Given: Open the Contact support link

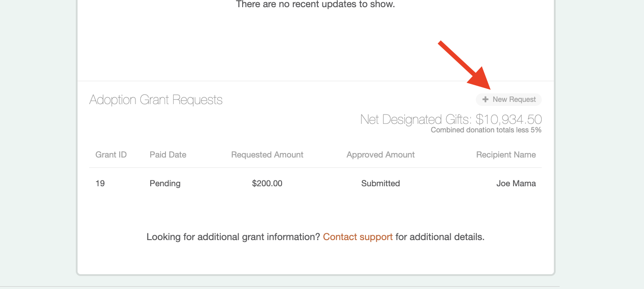Looking at the screenshot, I should (x=357, y=236).
